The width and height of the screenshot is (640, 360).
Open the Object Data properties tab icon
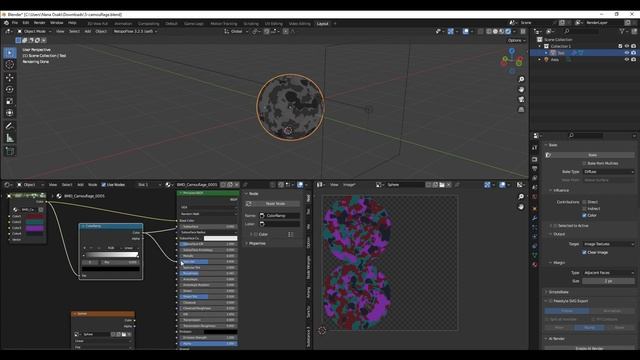coord(535,255)
